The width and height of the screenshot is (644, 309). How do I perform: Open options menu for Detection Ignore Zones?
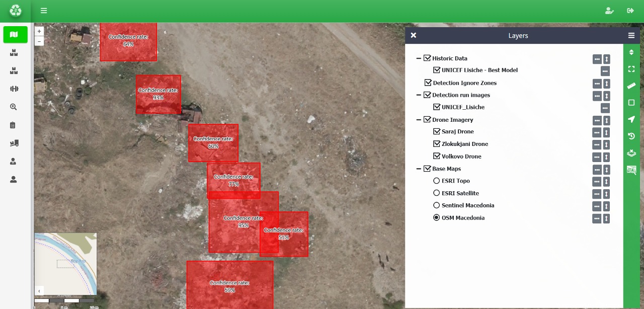point(597,84)
